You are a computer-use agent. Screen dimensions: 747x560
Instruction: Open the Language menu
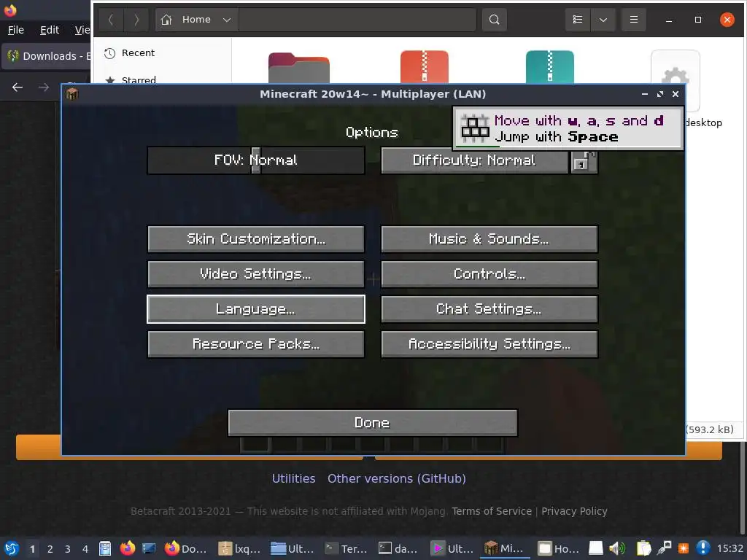(256, 309)
